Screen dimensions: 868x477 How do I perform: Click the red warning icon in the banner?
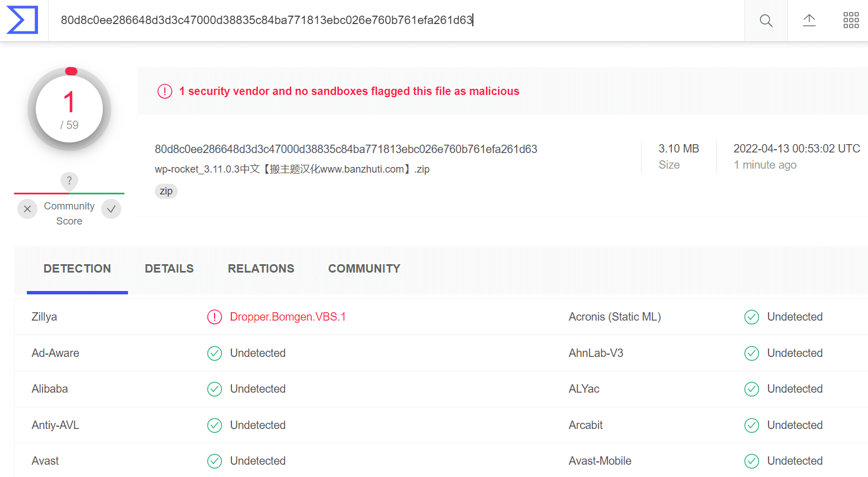165,91
